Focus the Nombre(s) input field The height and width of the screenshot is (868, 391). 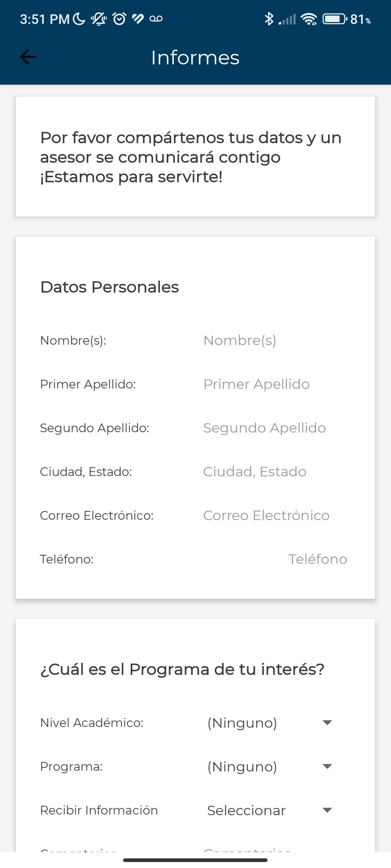pyautogui.click(x=276, y=340)
